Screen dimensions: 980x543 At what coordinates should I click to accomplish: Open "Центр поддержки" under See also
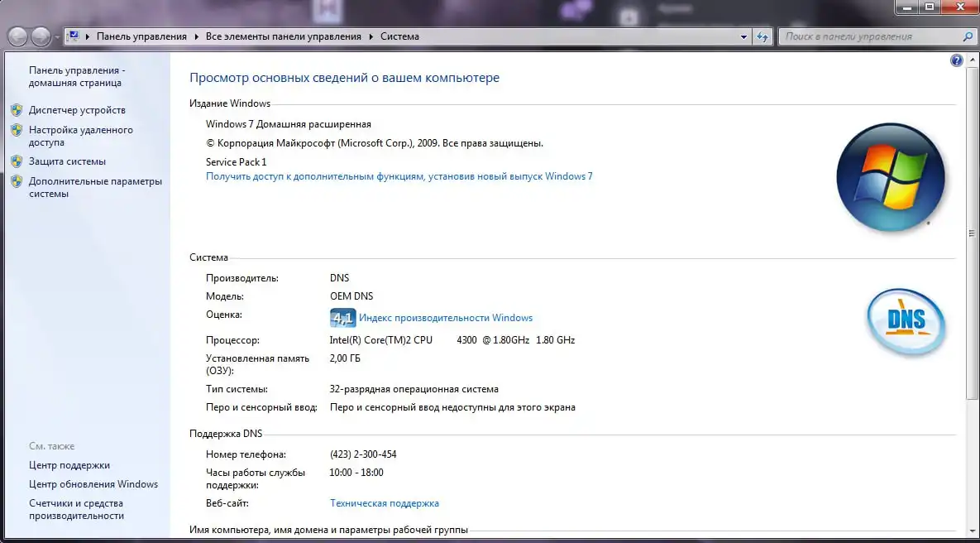(69, 465)
